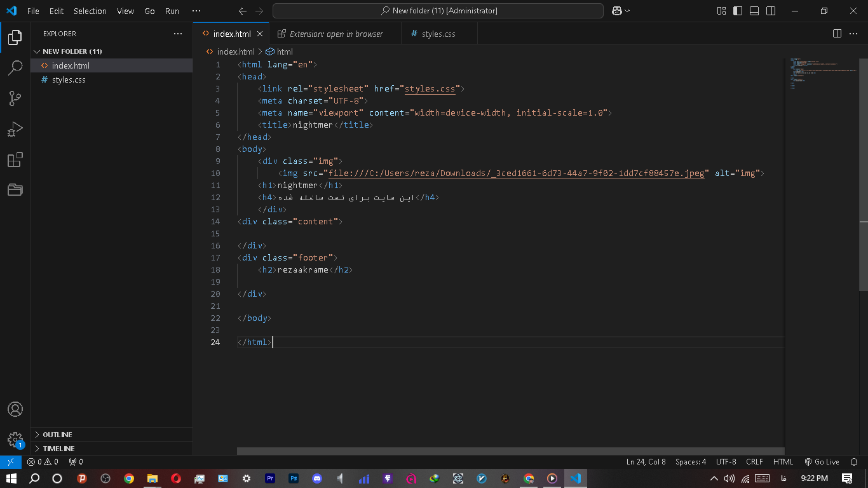This screenshot has height=488, width=868.
Task: Click Go Live button in status bar
Action: click(822, 462)
